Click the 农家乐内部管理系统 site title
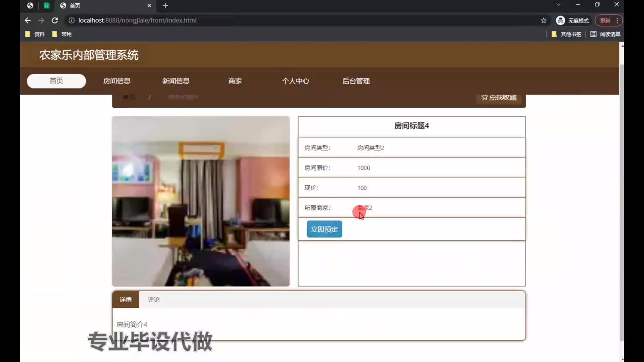The image size is (644, 362). (x=89, y=55)
